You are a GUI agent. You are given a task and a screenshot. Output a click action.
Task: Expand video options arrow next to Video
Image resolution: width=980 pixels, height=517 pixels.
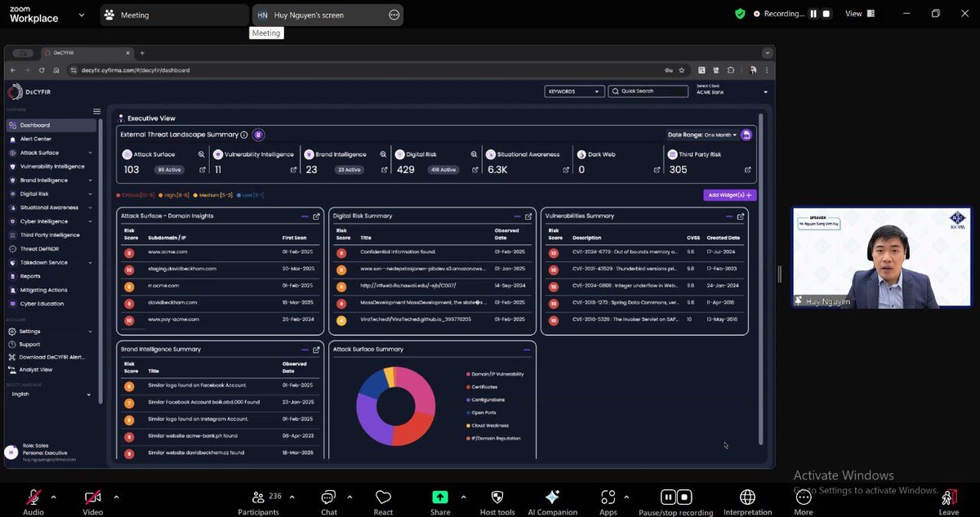(x=116, y=497)
